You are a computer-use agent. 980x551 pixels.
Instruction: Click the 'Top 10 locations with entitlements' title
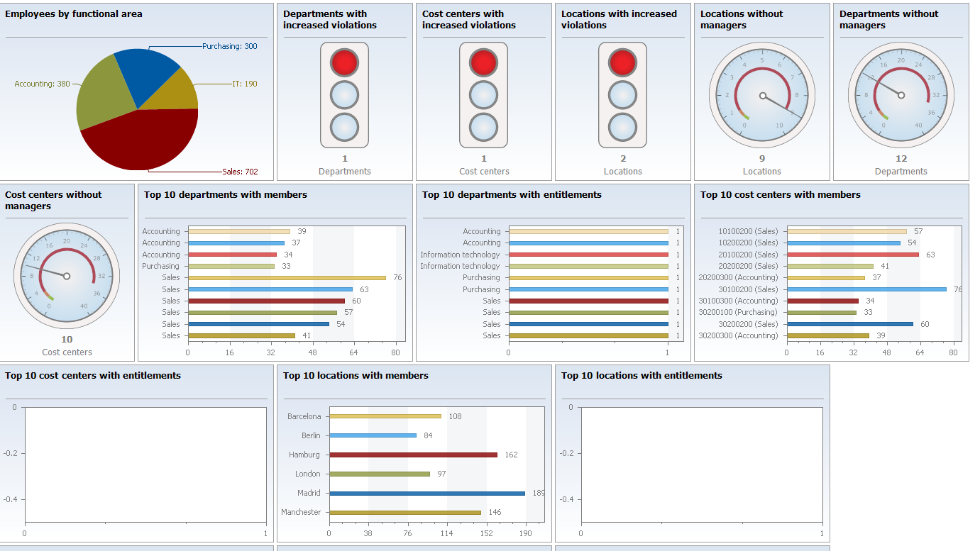(x=642, y=375)
